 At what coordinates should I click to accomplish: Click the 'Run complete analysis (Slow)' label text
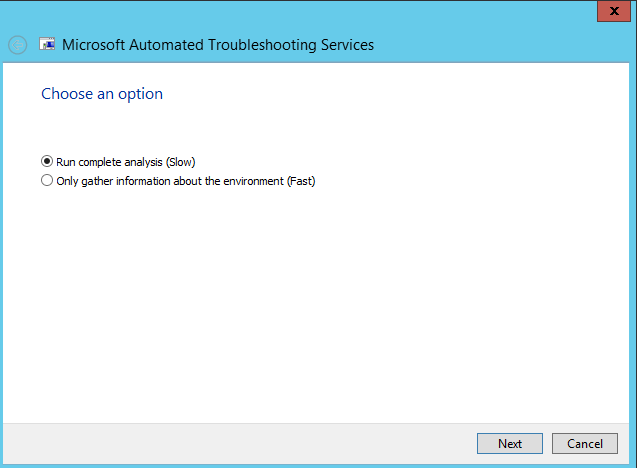coord(126,162)
